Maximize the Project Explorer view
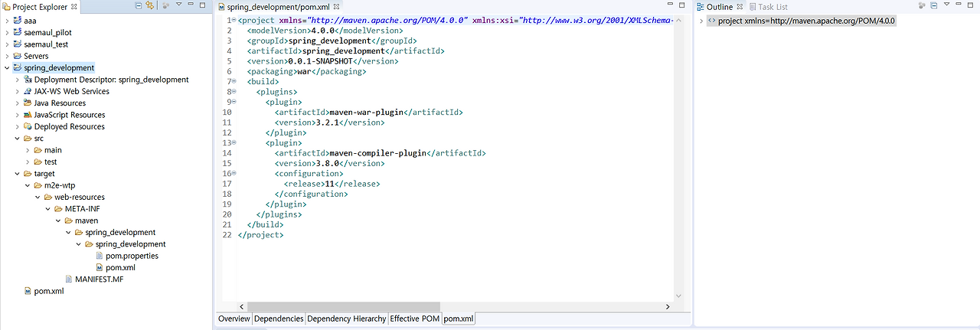The image size is (980, 330). pos(202,5)
